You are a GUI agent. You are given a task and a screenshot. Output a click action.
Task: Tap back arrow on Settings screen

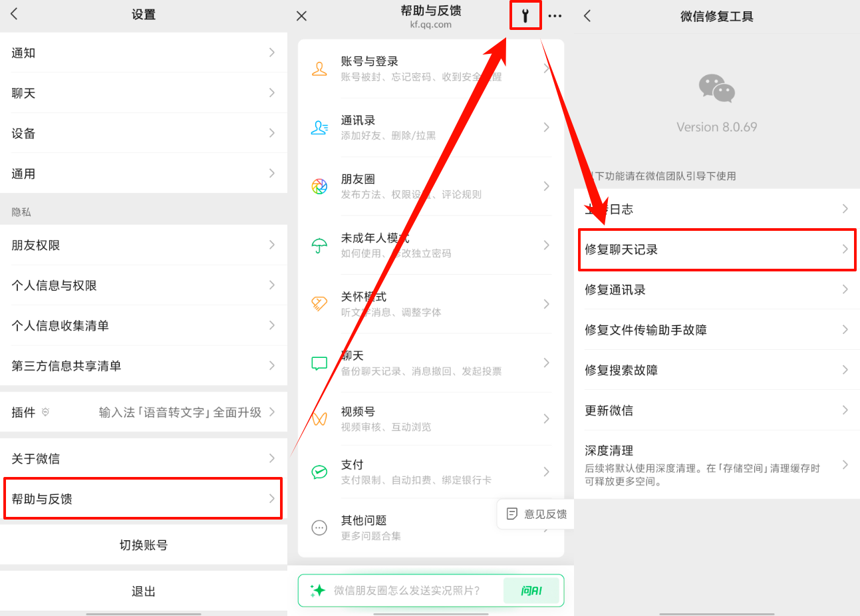click(x=14, y=14)
